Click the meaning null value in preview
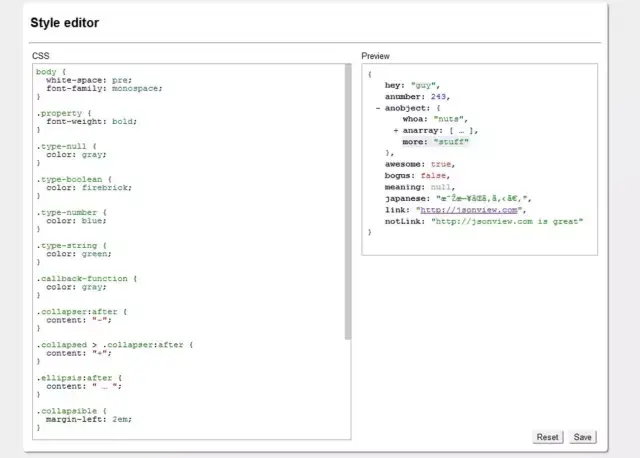The width and height of the screenshot is (640, 458). [x=441, y=187]
